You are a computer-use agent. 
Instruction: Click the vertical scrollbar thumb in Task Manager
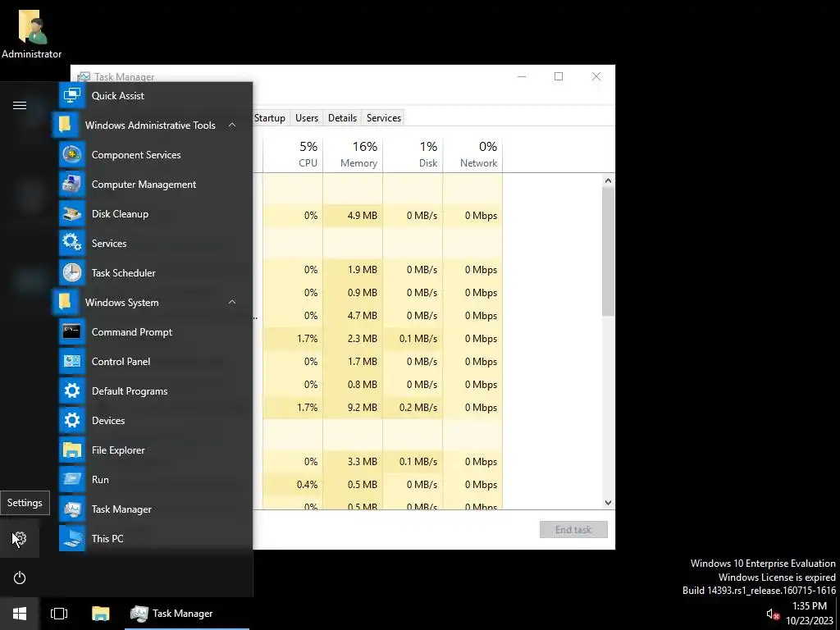pyautogui.click(x=608, y=252)
